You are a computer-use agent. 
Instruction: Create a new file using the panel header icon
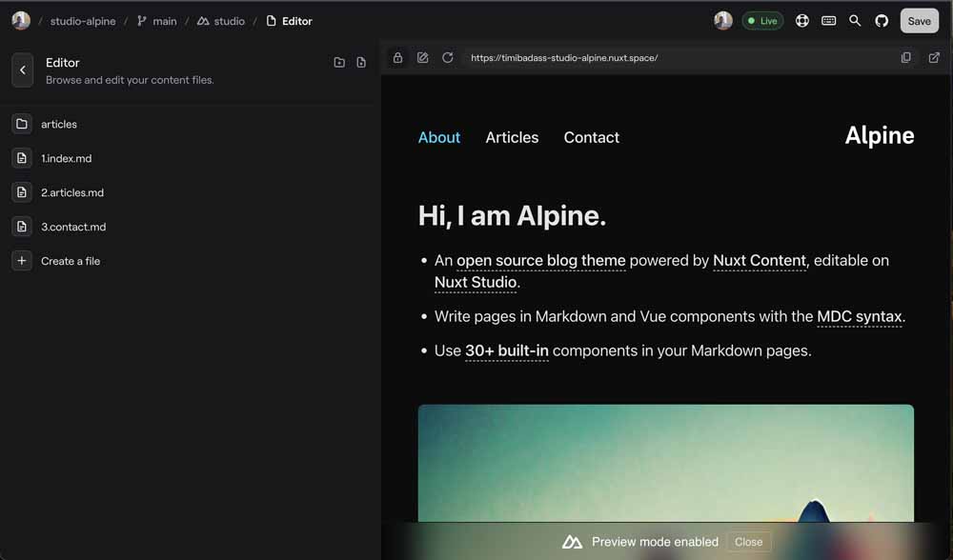point(361,62)
